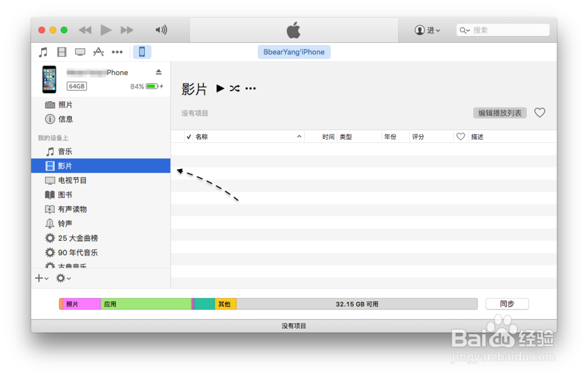Click the 同步 sync button
The image size is (588, 377).
pyautogui.click(x=507, y=304)
